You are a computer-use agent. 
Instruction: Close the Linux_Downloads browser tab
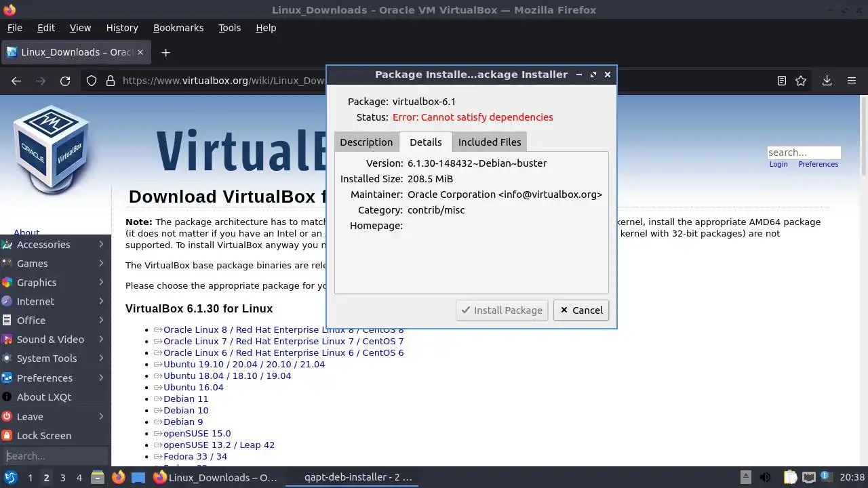tap(141, 52)
